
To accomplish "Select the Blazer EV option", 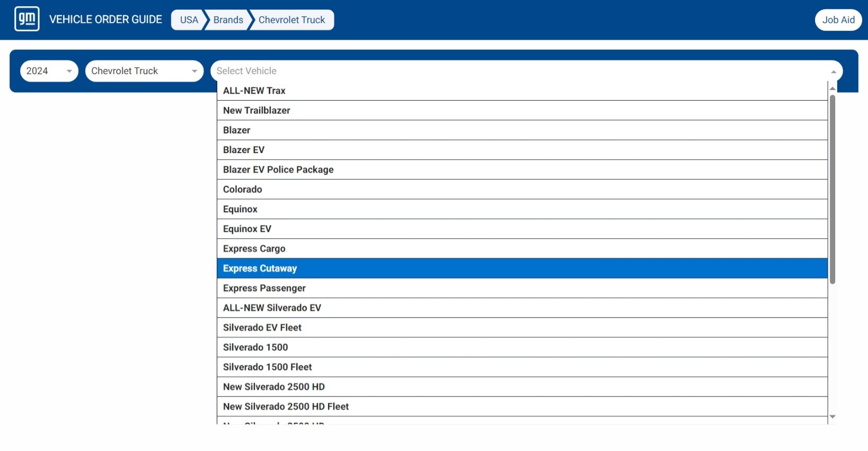I will point(522,150).
